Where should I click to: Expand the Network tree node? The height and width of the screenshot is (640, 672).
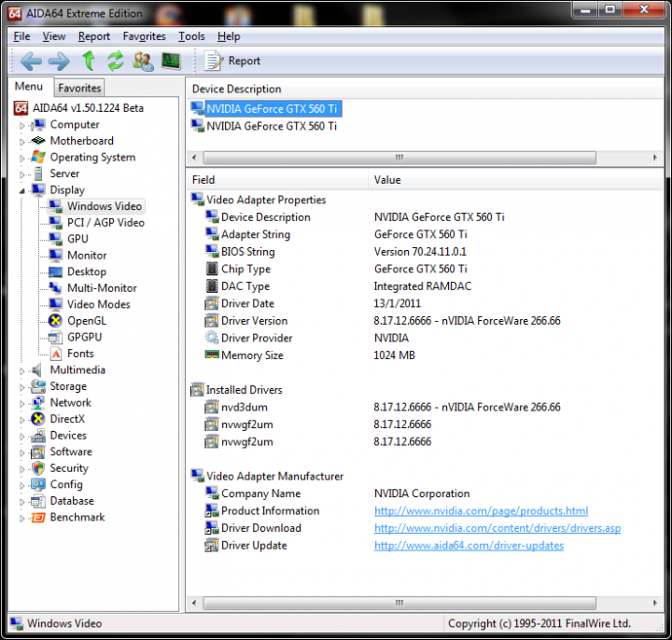point(21,404)
